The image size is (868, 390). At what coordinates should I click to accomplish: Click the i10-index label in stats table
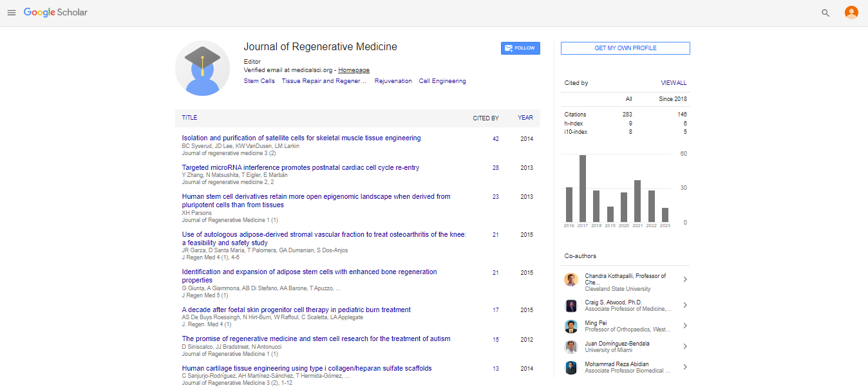tap(576, 132)
